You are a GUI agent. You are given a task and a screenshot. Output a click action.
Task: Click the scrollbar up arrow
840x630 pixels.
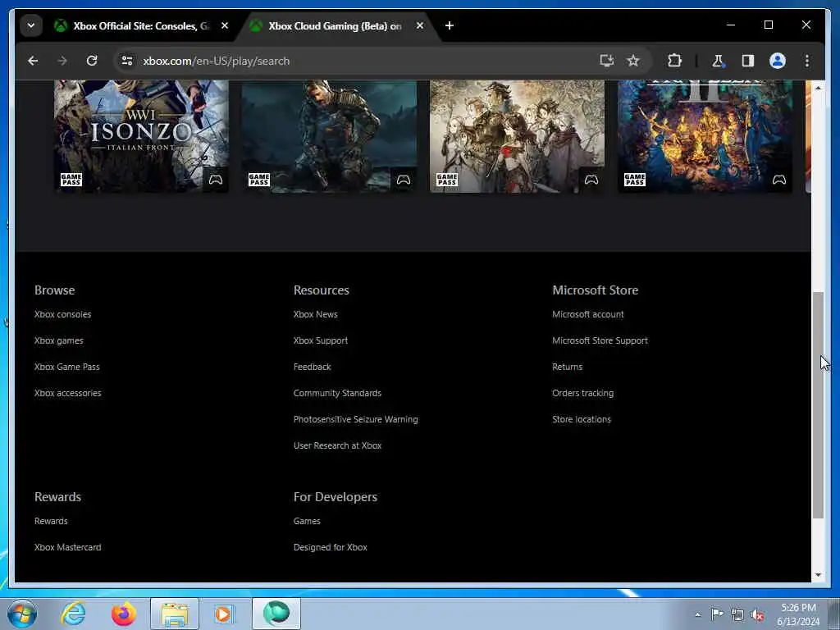[x=818, y=87]
